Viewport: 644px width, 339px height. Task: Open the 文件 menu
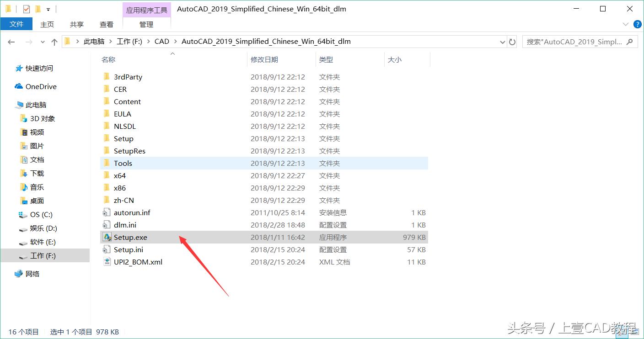[x=16, y=24]
